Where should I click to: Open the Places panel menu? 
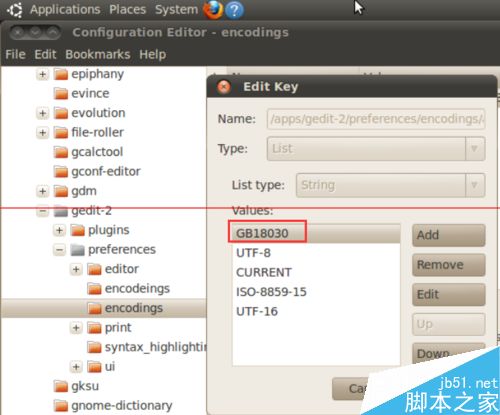(x=128, y=10)
